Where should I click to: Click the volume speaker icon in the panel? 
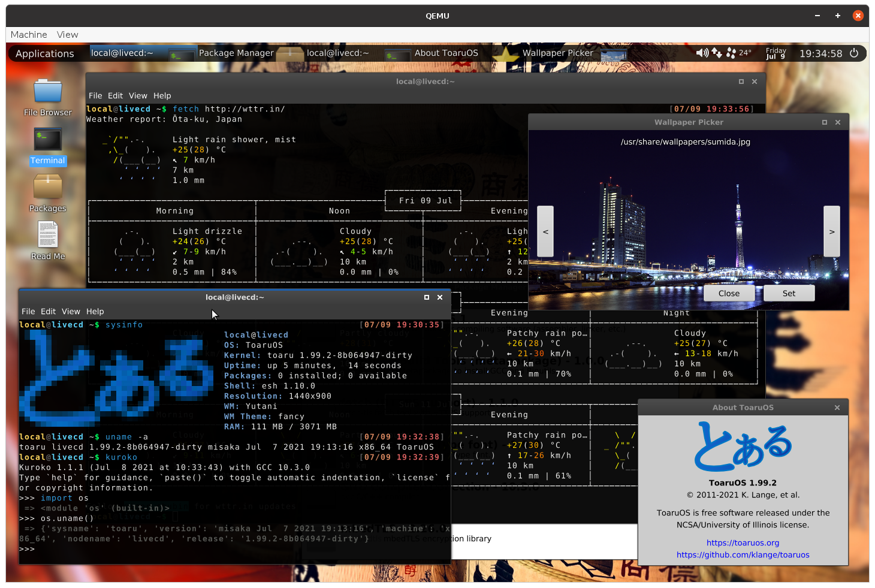click(702, 53)
